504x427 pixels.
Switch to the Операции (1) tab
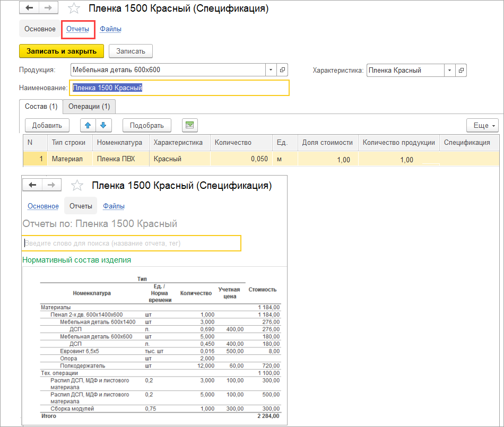89,106
